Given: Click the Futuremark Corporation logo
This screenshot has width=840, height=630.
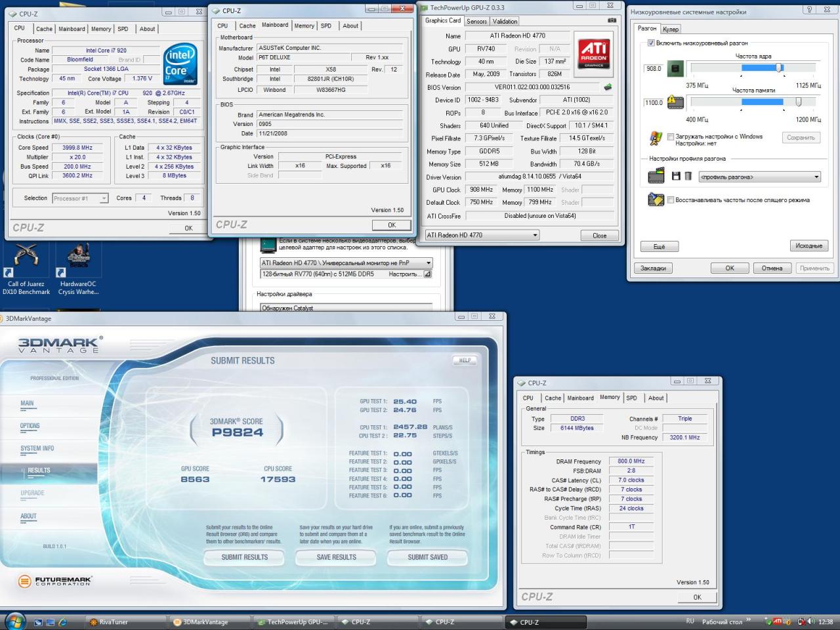Looking at the screenshot, I should [x=55, y=581].
